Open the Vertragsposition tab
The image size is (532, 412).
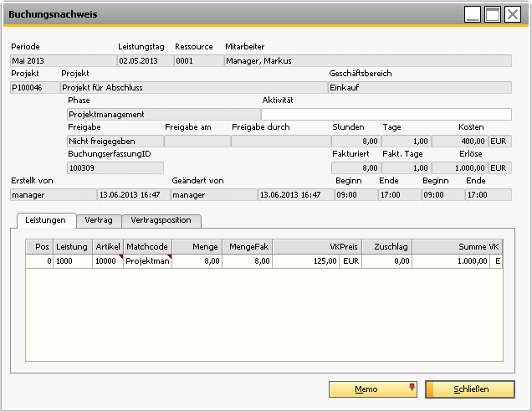click(x=161, y=220)
